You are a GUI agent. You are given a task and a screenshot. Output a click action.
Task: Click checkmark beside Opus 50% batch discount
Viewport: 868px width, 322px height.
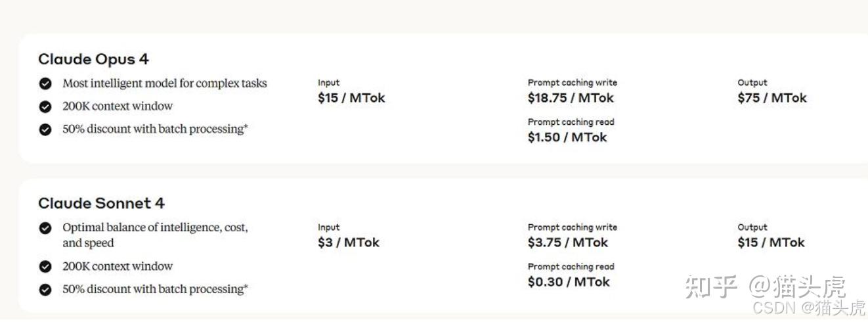(x=45, y=129)
